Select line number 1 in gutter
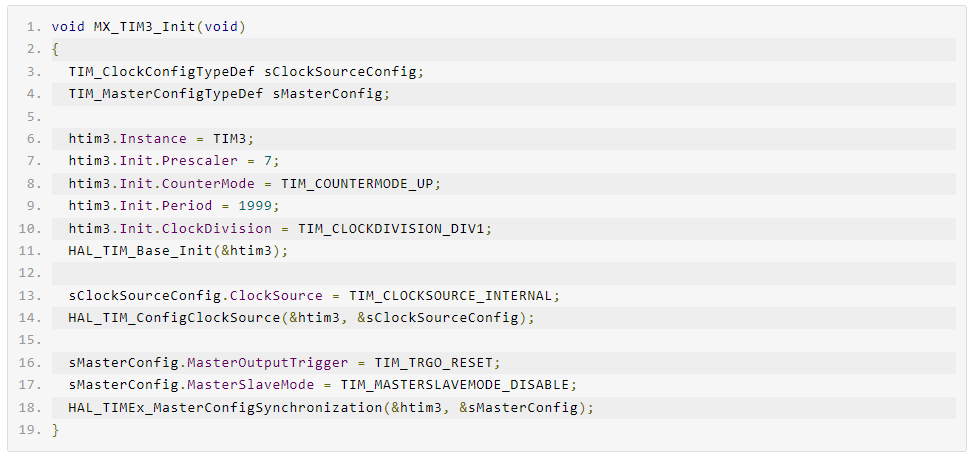The image size is (975, 459). point(34,27)
